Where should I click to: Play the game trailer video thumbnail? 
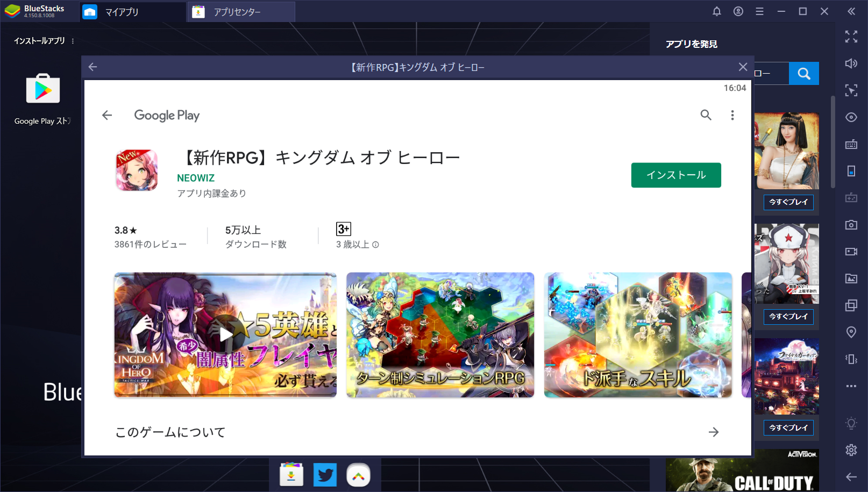pyautogui.click(x=225, y=335)
